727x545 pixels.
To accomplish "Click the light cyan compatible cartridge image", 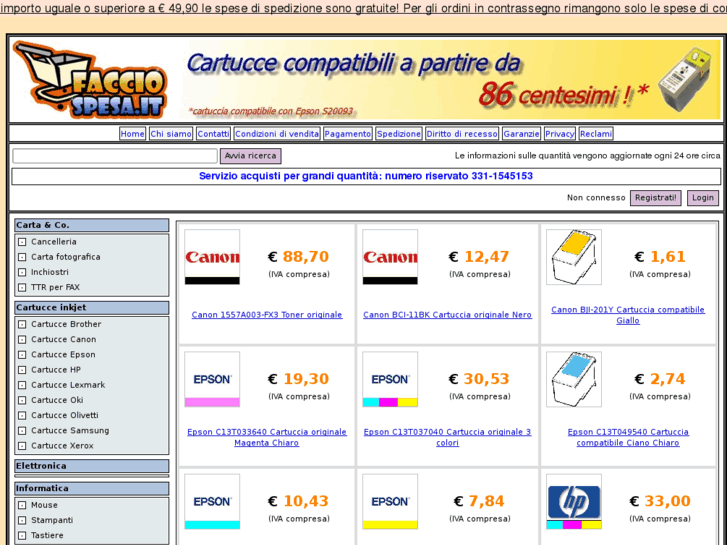I will click(574, 379).
